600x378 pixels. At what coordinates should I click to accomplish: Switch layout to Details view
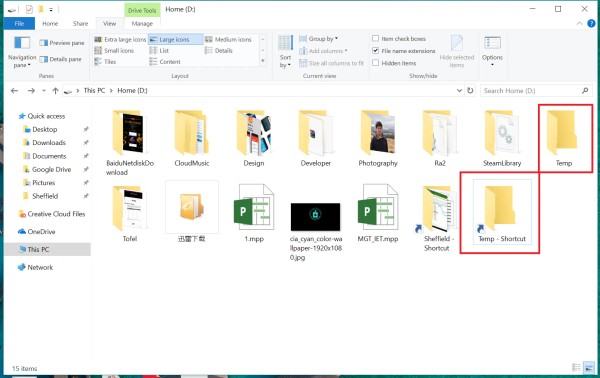[219, 51]
